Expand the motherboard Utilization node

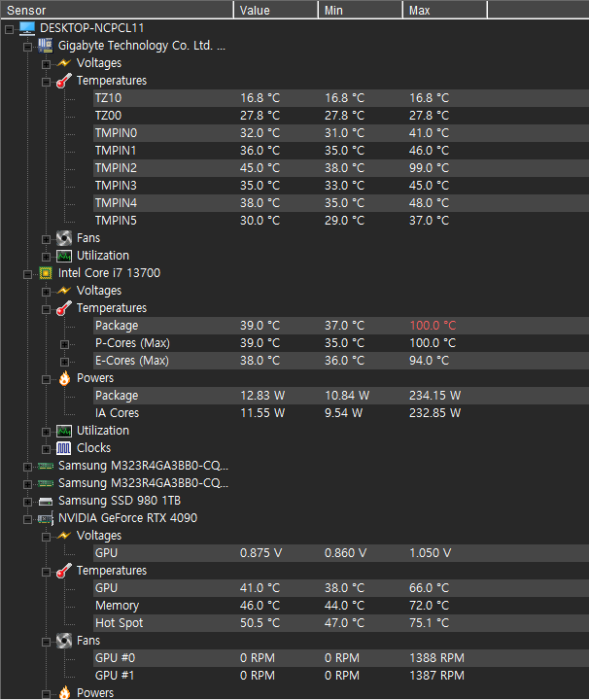coord(46,257)
